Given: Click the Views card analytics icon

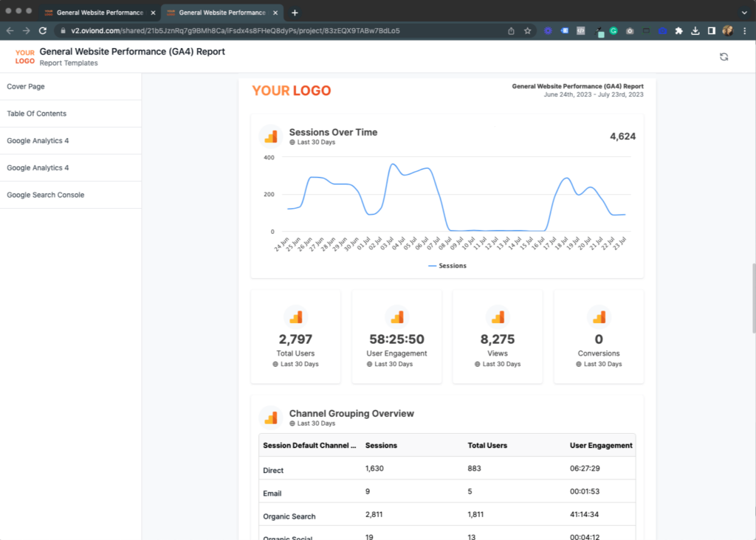Looking at the screenshot, I should [x=498, y=317].
